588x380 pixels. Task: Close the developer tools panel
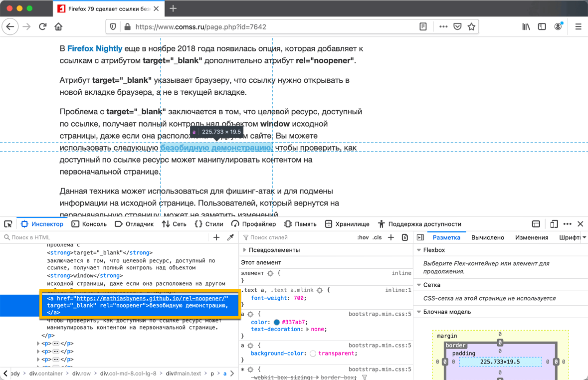[581, 224]
